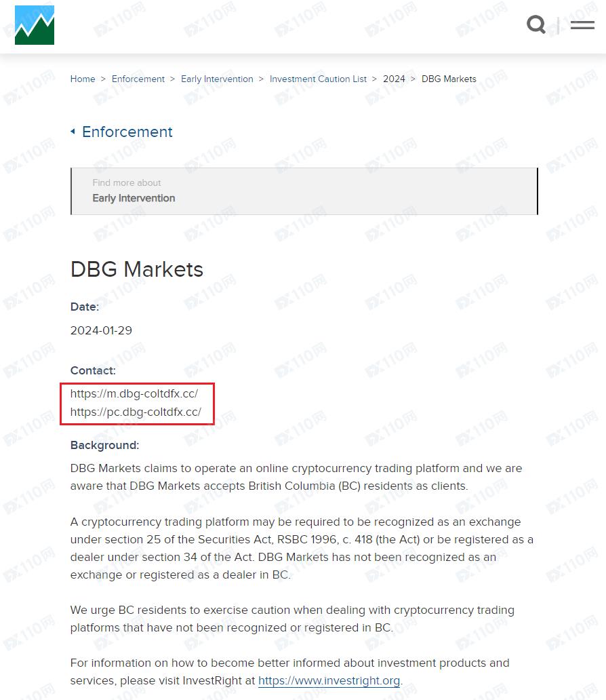The width and height of the screenshot is (606, 700).
Task: Expand Find more about Early Intervention
Action: point(304,191)
